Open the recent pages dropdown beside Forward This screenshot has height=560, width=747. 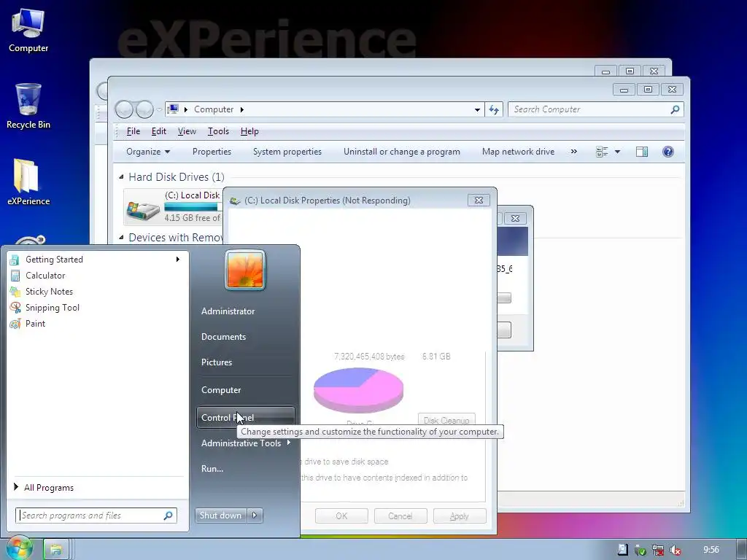click(159, 110)
